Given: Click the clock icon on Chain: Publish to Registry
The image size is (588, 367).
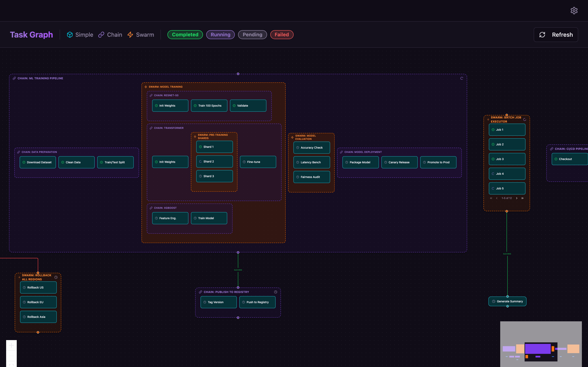Looking at the screenshot, I should pos(276,292).
